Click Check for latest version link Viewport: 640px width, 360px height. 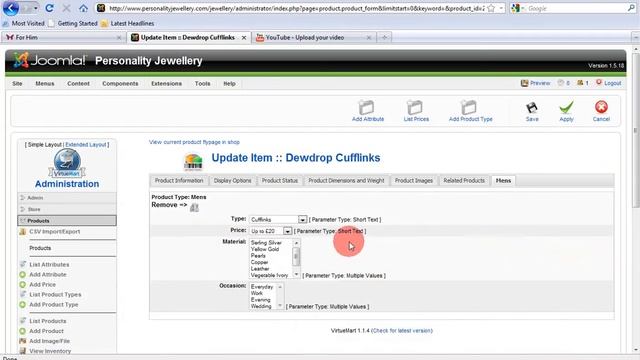pyautogui.click(x=402, y=331)
